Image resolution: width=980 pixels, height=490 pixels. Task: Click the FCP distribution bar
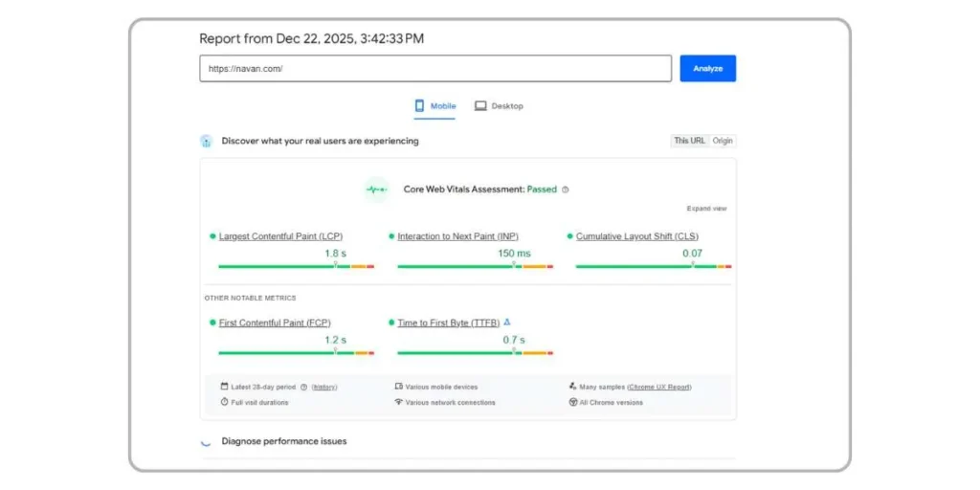coord(297,353)
